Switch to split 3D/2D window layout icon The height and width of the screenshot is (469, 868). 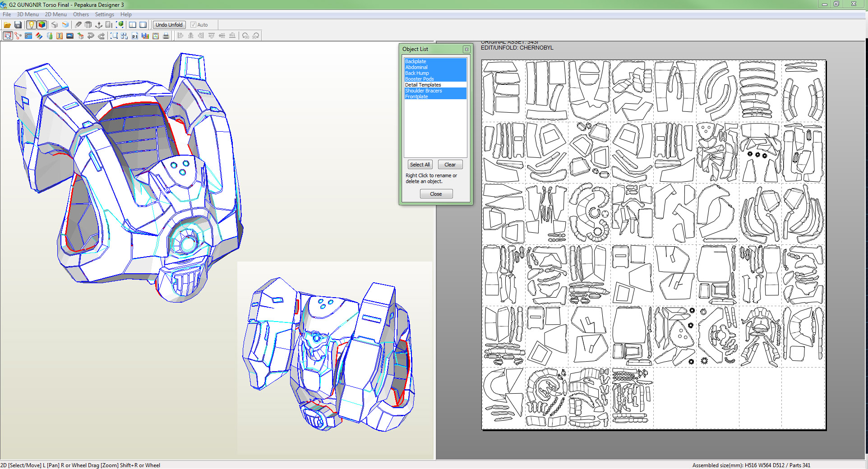click(133, 25)
